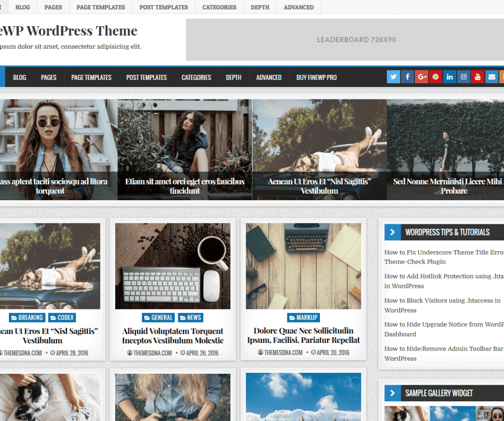Click the WordPress Theme site title
Image resolution: width=504 pixels, height=421 pixels.
pyautogui.click(x=68, y=31)
